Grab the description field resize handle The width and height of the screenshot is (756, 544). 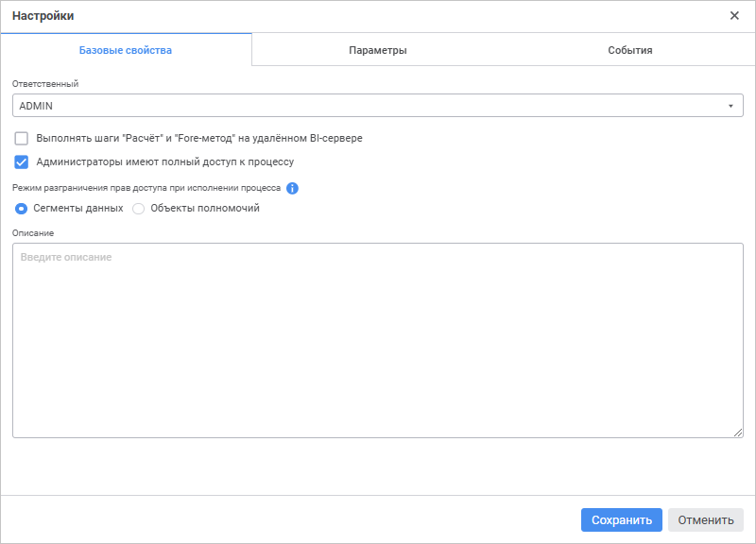click(738, 433)
